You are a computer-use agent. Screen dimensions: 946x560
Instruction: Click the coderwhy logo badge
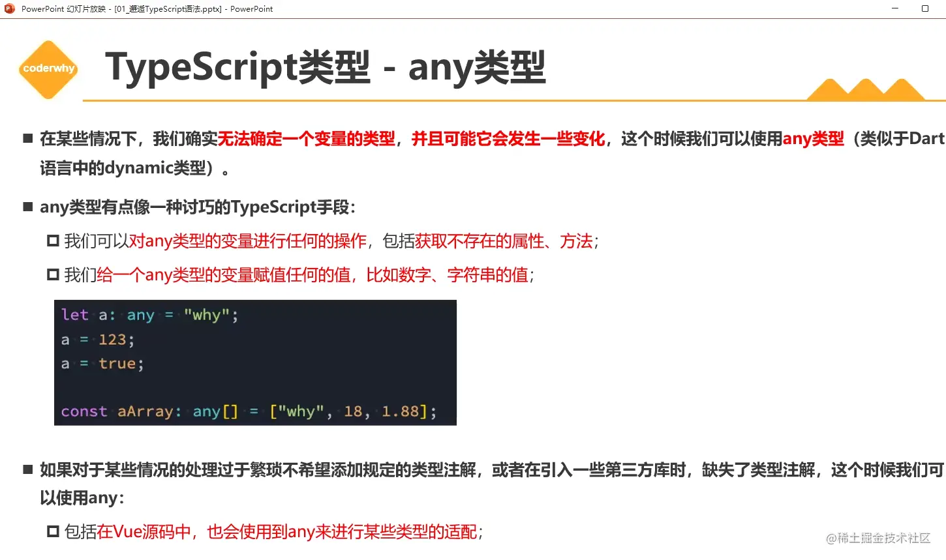point(49,69)
